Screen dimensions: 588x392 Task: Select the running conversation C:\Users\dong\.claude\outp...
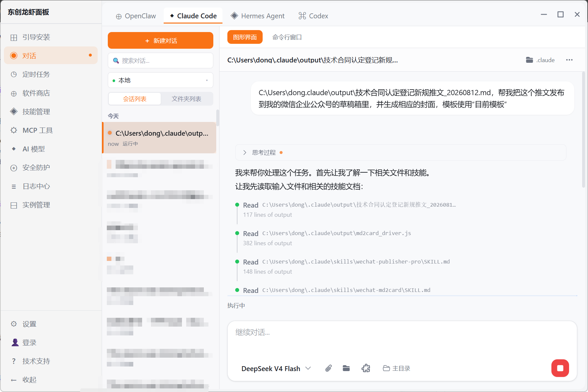click(159, 138)
